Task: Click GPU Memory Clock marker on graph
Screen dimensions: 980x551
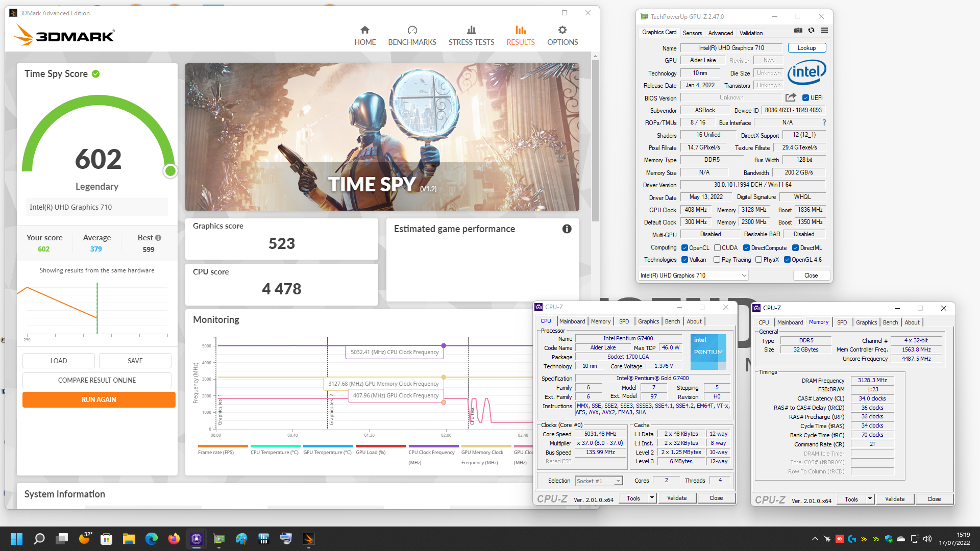Action: point(444,378)
